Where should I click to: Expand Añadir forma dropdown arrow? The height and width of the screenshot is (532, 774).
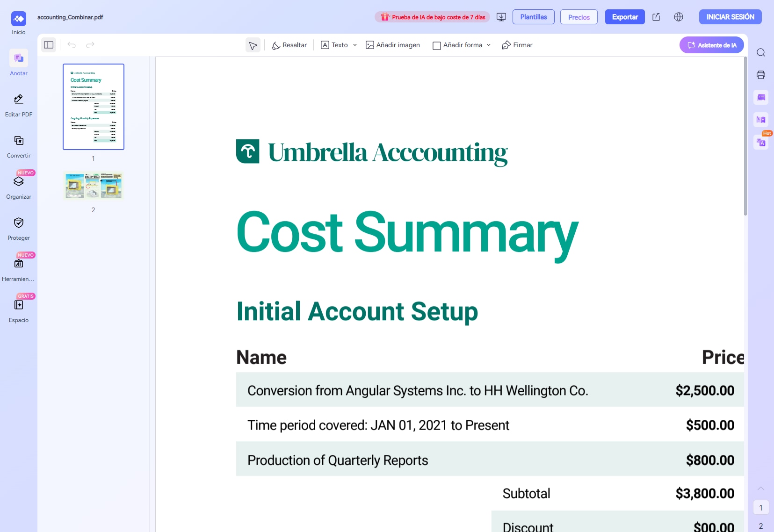pyautogui.click(x=489, y=45)
